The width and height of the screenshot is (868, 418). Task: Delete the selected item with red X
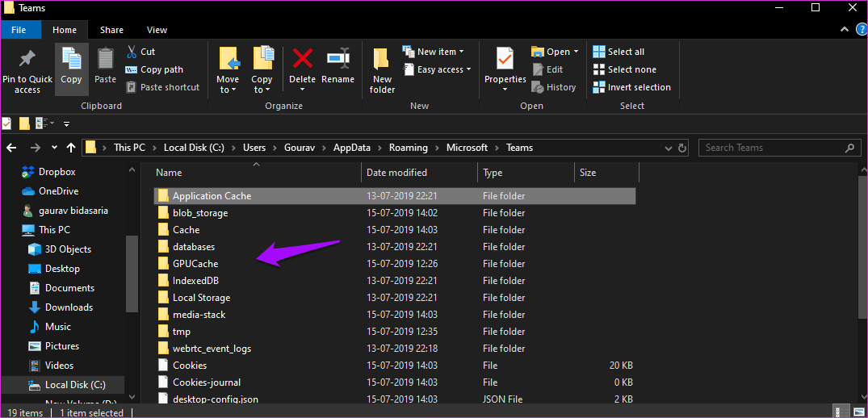pos(302,60)
